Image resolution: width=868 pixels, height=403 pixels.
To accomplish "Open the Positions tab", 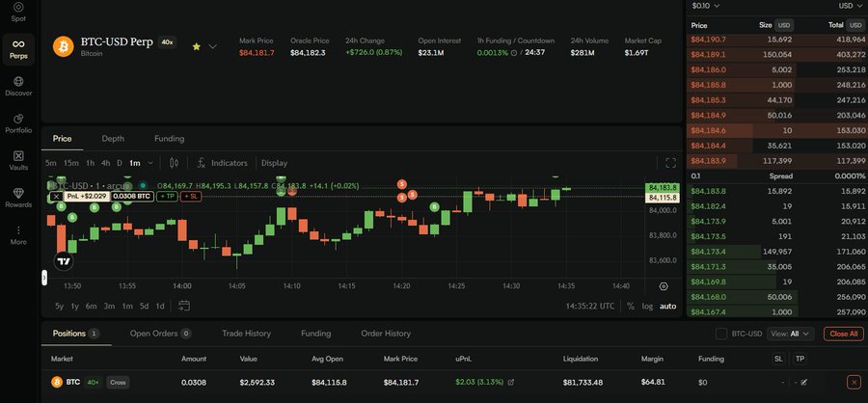I will pos(76,334).
